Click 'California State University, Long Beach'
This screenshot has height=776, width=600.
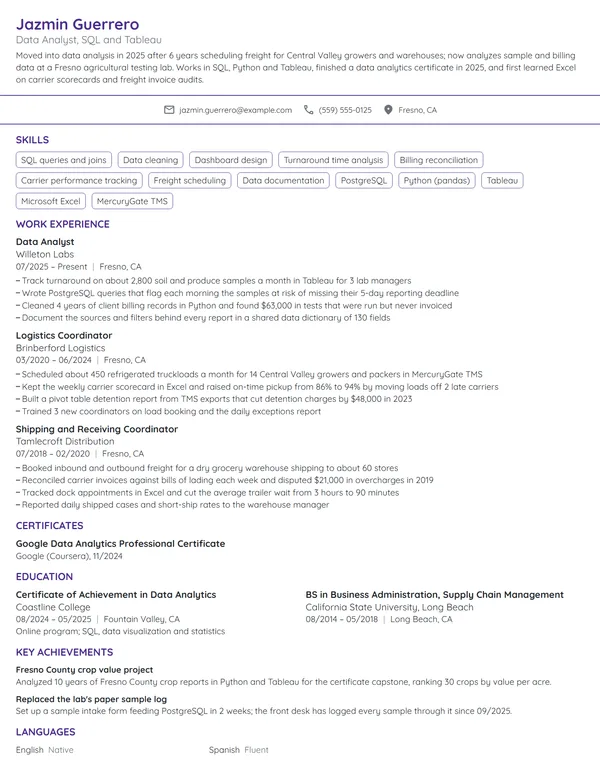(x=389, y=607)
